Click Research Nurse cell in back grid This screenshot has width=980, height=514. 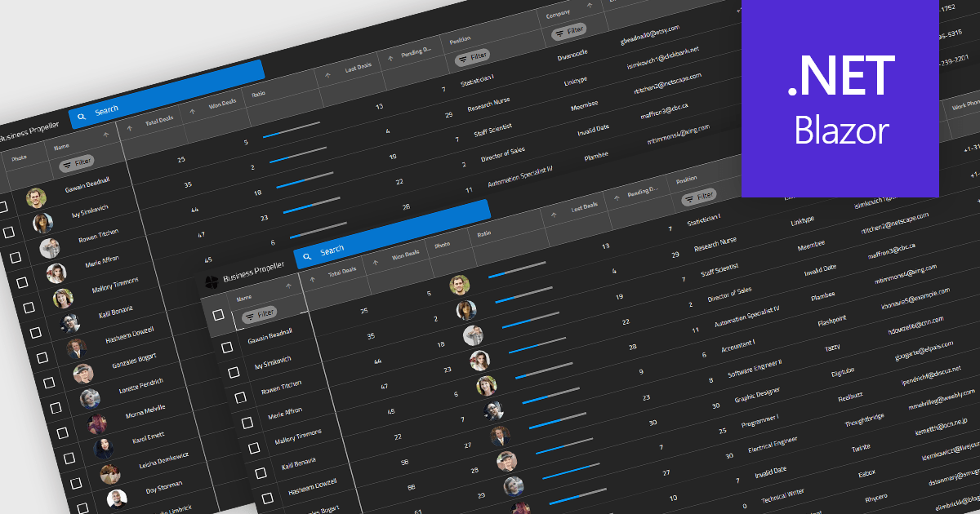click(488, 105)
